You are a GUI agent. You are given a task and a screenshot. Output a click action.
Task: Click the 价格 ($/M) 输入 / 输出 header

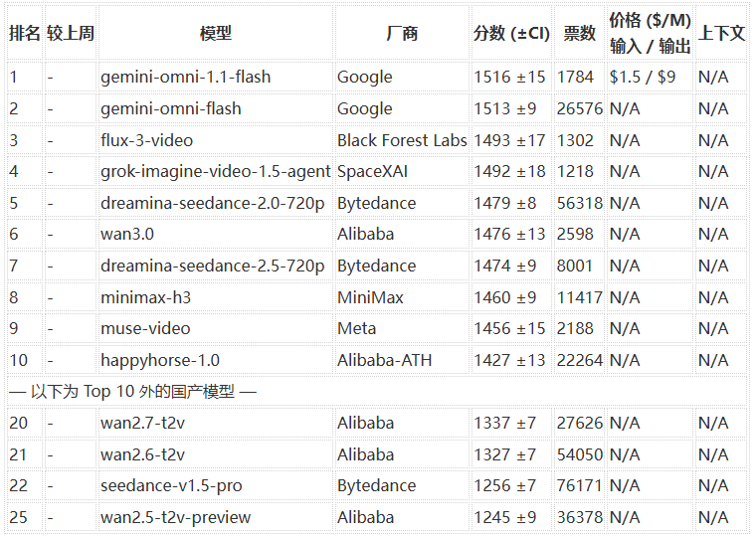pyautogui.click(x=650, y=33)
